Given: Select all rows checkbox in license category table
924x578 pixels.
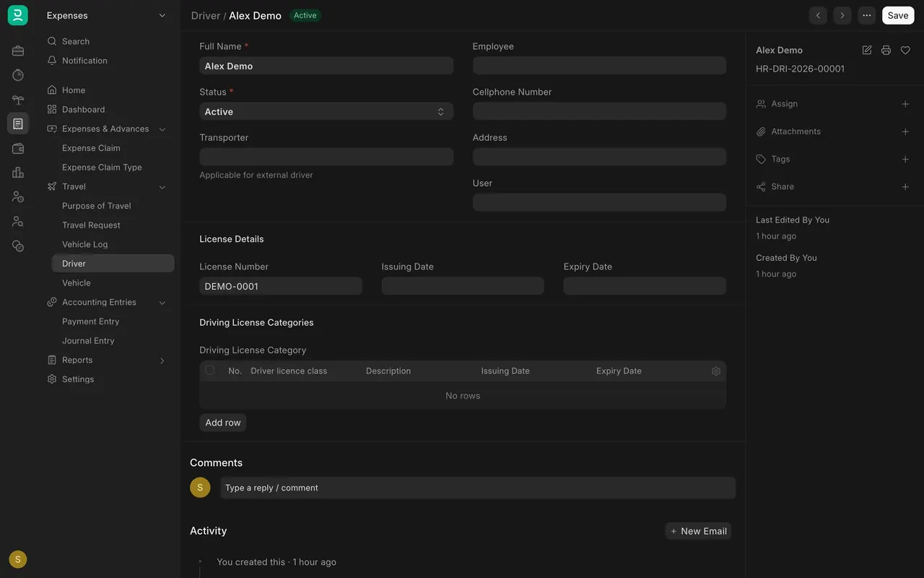Looking at the screenshot, I should click(x=210, y=370).
